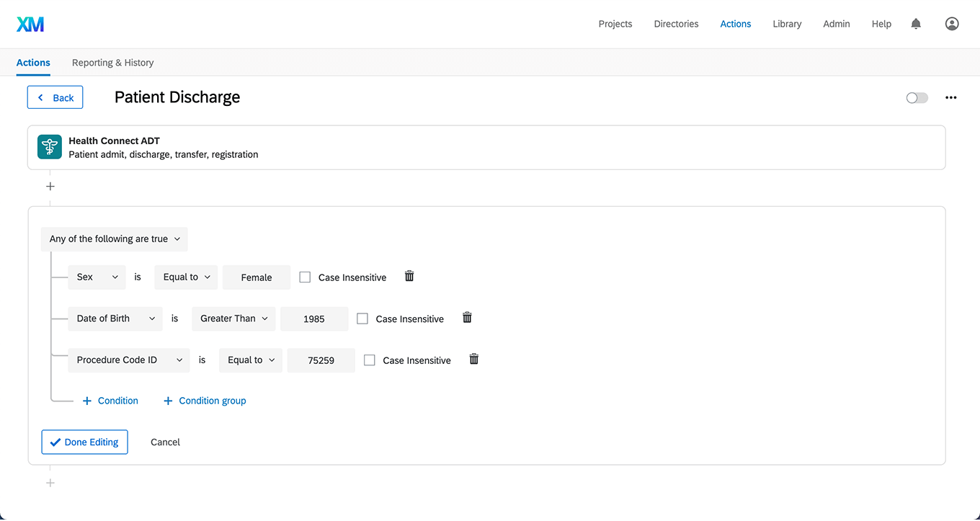Open the Sex field dropdown
The image size is (980, 521).
97,277
